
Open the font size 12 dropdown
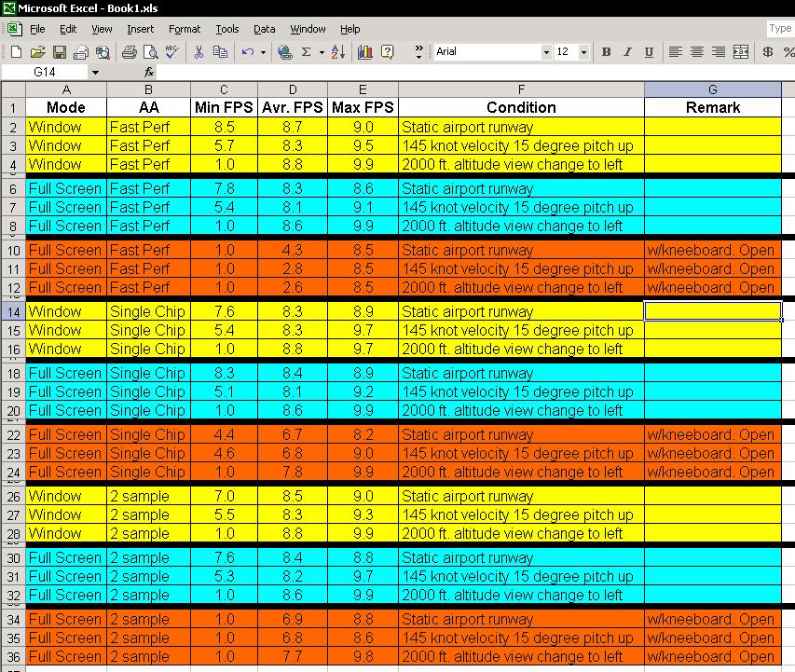click(x=583, y=52)
